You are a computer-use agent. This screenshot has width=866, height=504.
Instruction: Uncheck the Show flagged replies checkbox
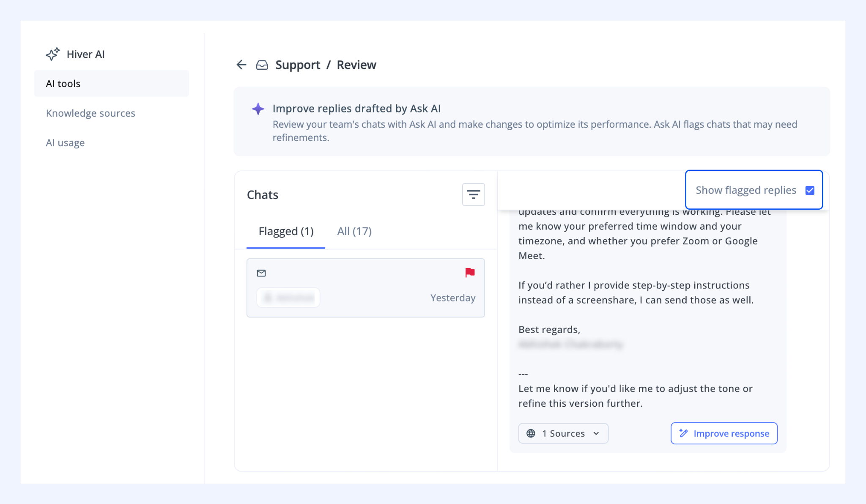click(x=810, y=190)
